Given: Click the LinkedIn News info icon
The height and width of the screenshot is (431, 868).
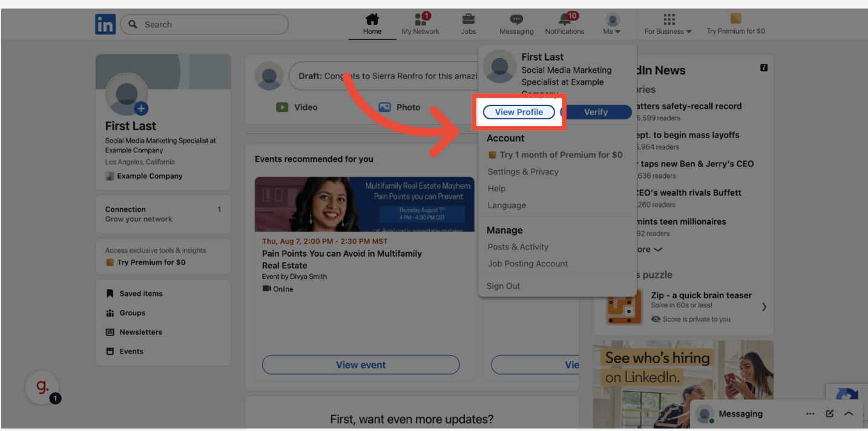Looking at the screenshot, I should pos(764,68).
